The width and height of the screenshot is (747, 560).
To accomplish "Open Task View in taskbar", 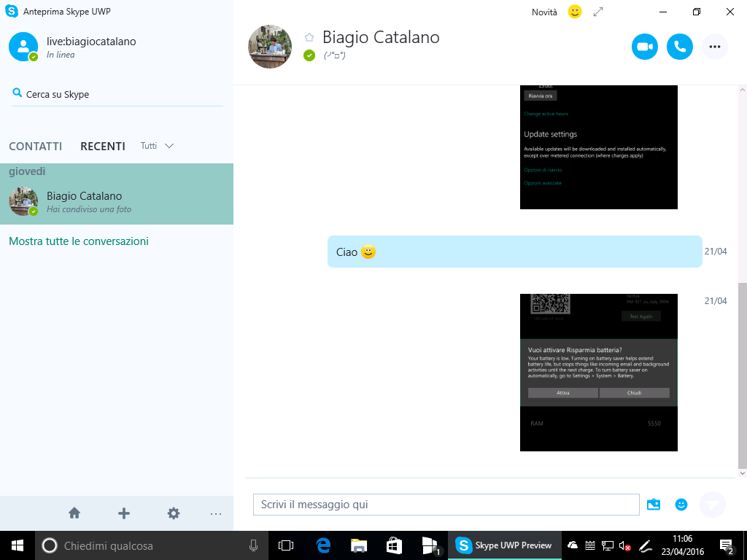I will (x=286, y=545).
